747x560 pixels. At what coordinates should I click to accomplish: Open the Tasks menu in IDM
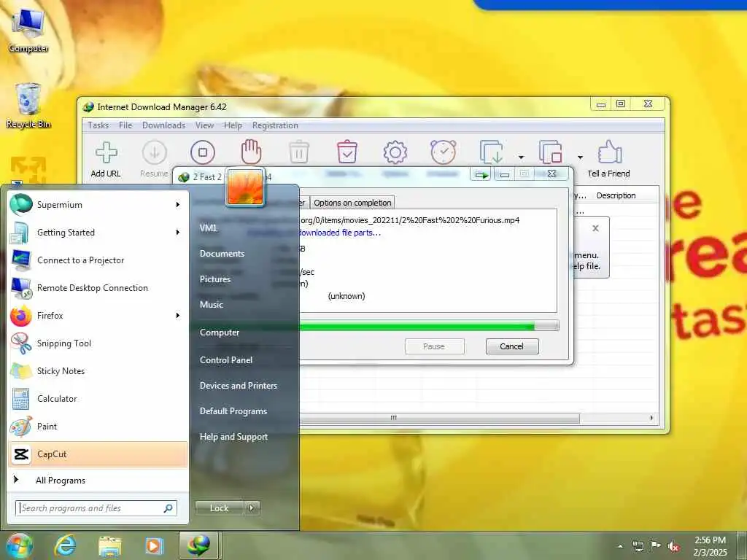tap(98, 125)
